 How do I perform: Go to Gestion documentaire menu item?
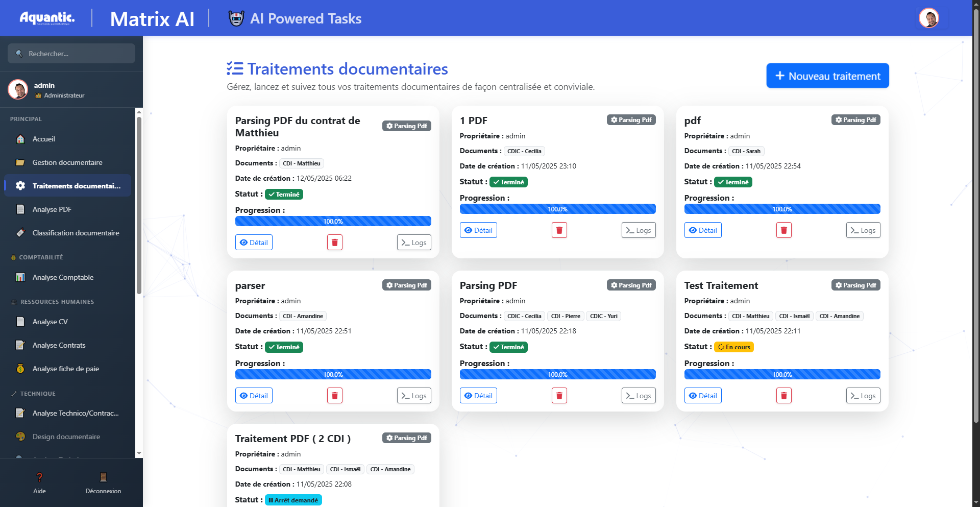pyautogui.click(x=67, y=162)
